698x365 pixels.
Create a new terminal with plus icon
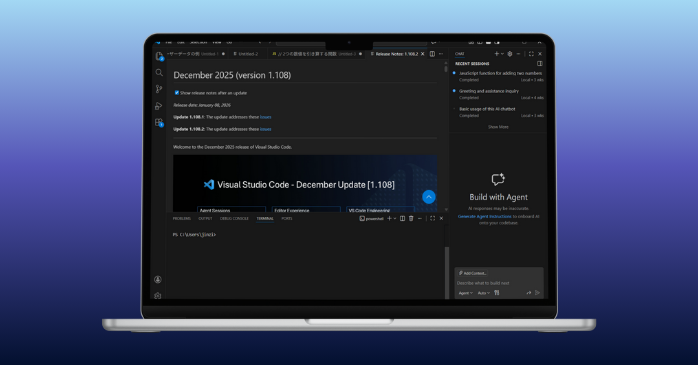390,219
